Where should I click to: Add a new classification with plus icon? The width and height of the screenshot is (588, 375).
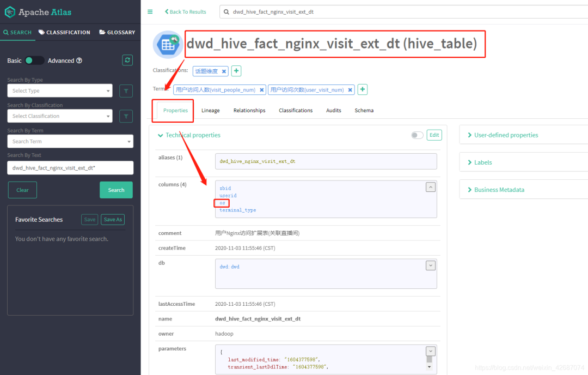236,70
